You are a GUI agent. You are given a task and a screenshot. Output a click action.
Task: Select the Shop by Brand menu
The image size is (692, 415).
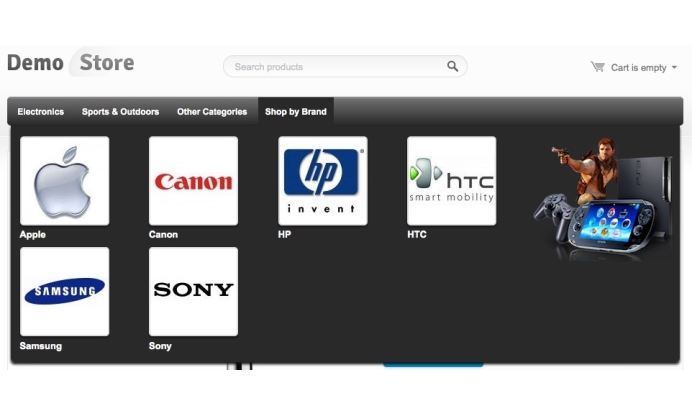pos(296,112)
